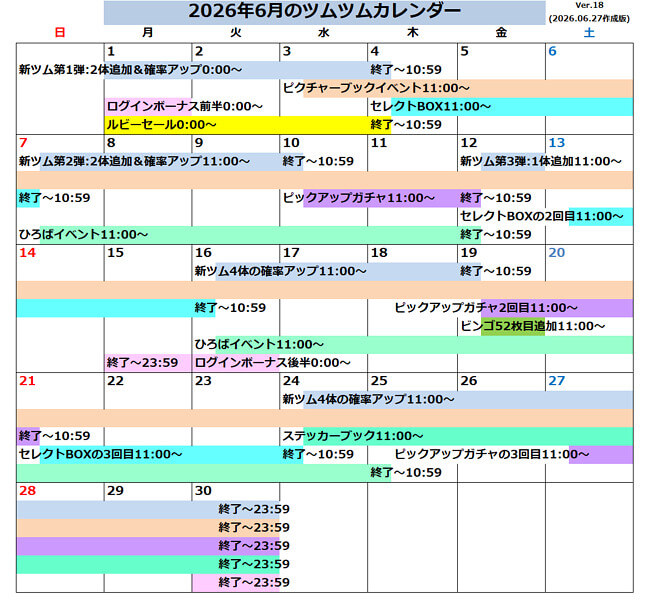Click ステッカーブック11:00~ entry
The height and width of the screenshot is (611, 650).
(x=353, y=436)
